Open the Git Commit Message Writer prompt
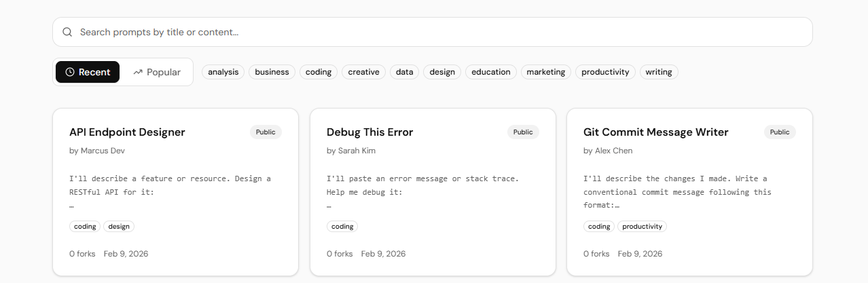The image size is (868, 283). pyautogui.click(x=655, y=132)
